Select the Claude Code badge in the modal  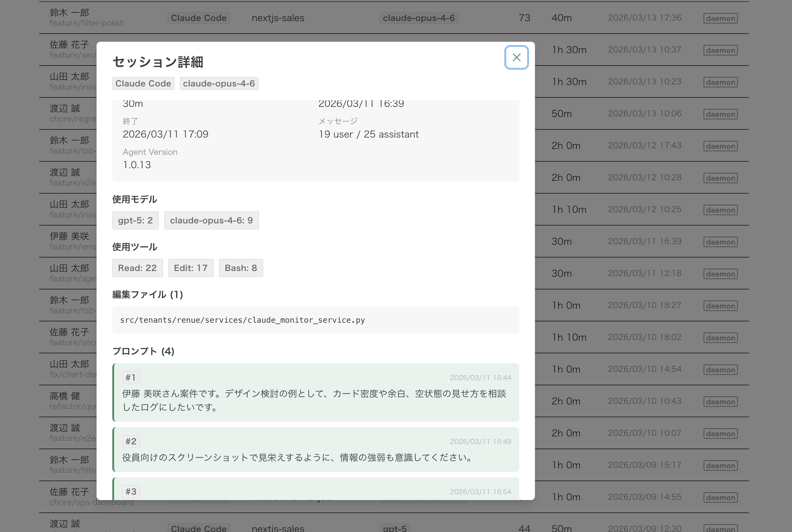pyautogui.click(x=143, y=83)
